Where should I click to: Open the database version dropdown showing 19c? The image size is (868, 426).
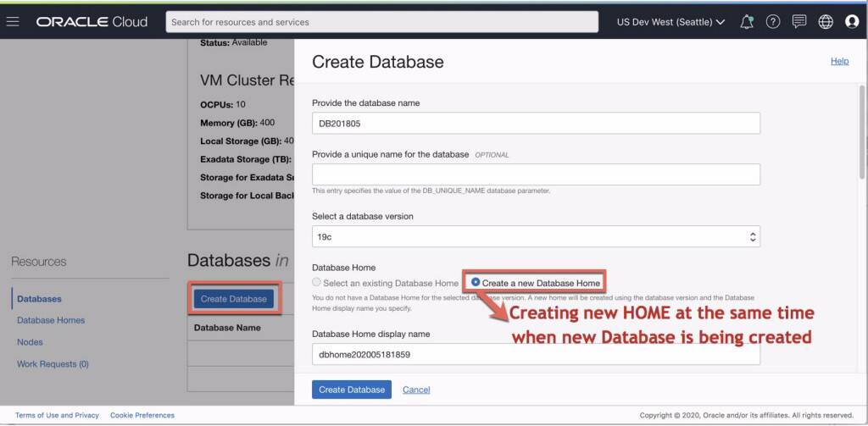pyautogui.click(x=536, y=236)
